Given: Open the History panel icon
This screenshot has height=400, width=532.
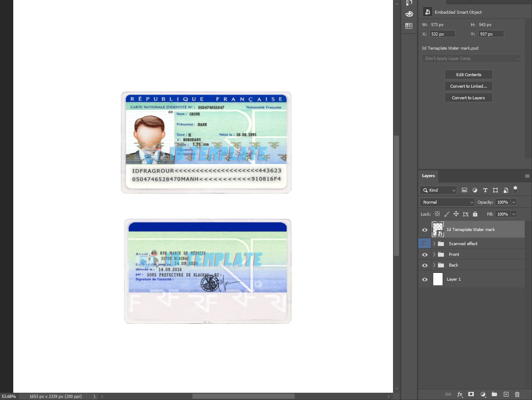Looking at the screenshot, I should (x=409, y=3).
